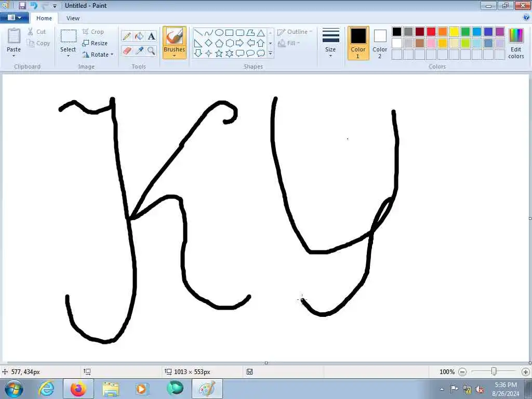Click the Save icon in quick access toolbar
The height and width of the screenshot is (399, 532).
[x=22, y=5]
